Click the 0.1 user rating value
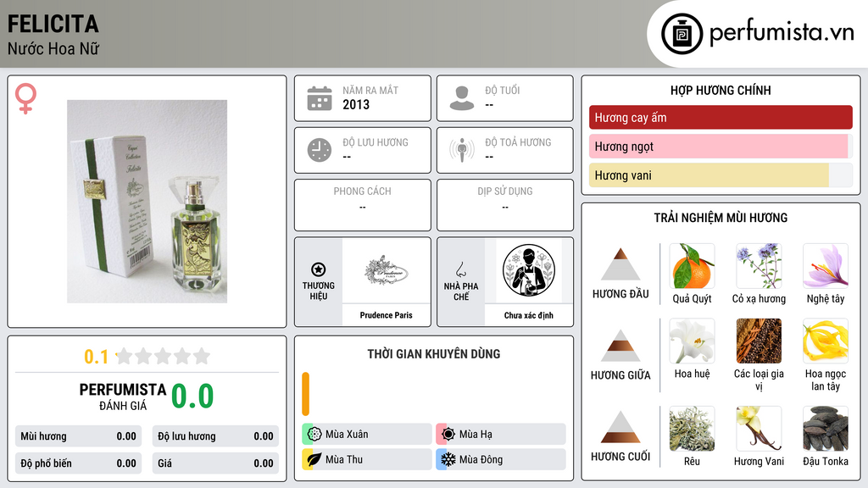Viewport: 868px width, 488px height. tap(96, 357)
